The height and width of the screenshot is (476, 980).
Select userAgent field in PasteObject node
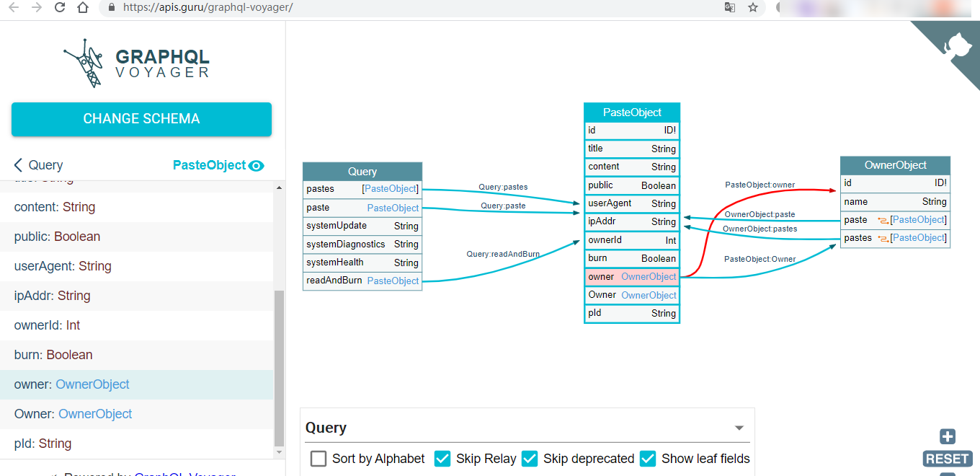tap(632, 203)
